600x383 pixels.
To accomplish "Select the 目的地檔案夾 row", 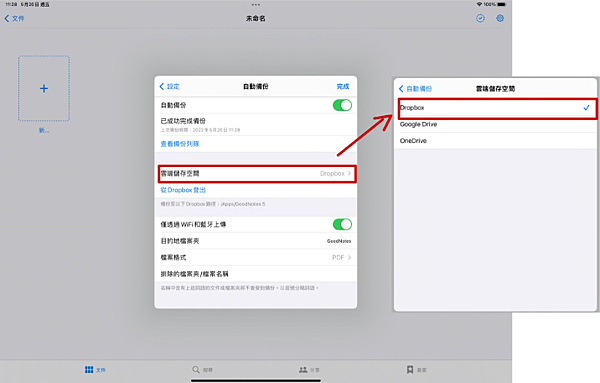I will (x=256, y=241).
